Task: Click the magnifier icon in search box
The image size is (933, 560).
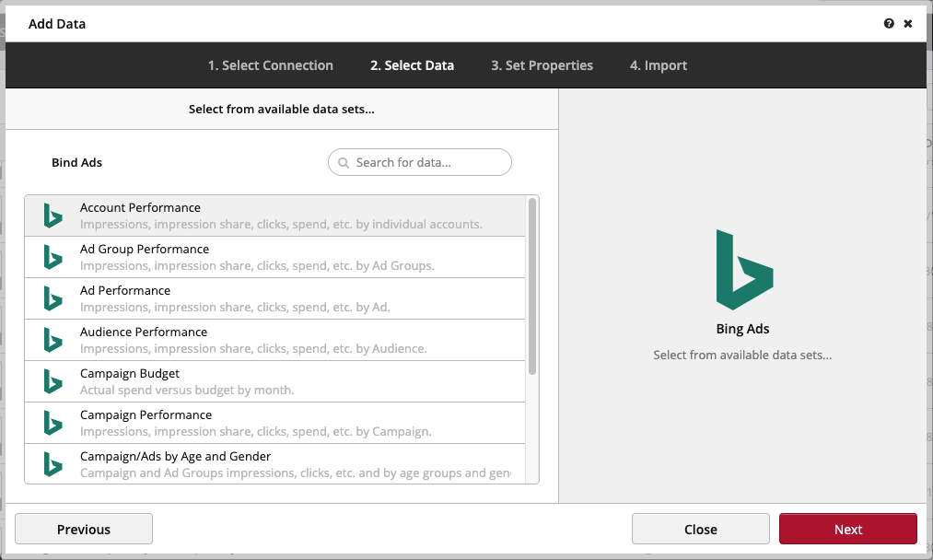Action: coord(344,162)
